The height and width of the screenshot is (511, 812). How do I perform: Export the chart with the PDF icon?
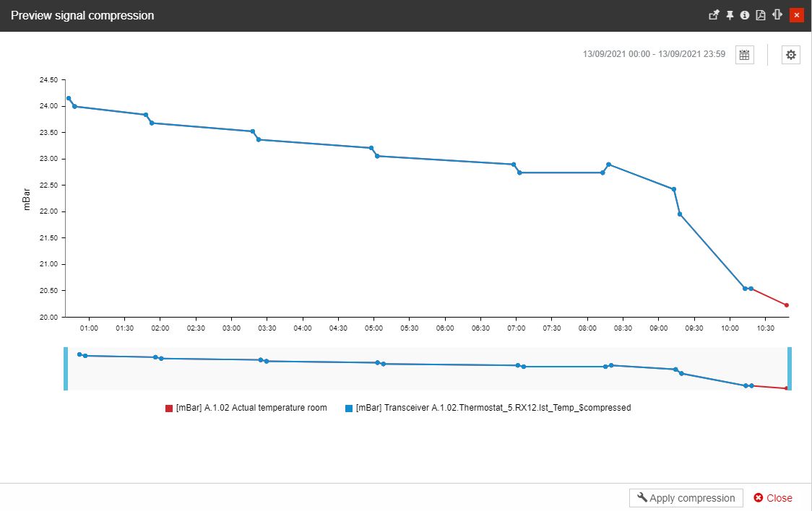[761, 15]
